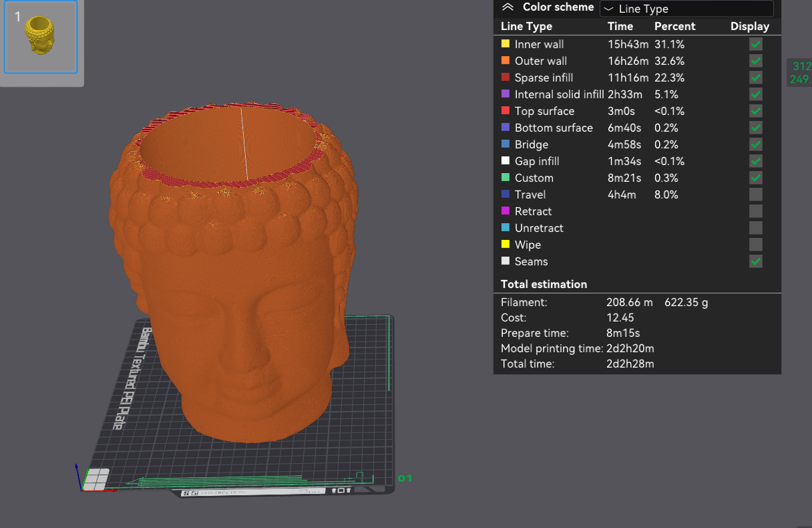
Task: Click the Outer wall label
Action: [x=540, y=61]
